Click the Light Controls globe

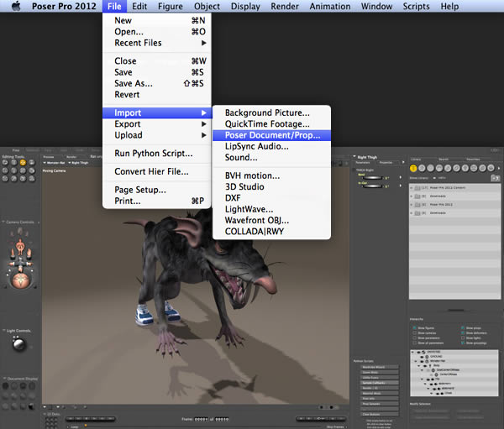[x=19, y=344]
